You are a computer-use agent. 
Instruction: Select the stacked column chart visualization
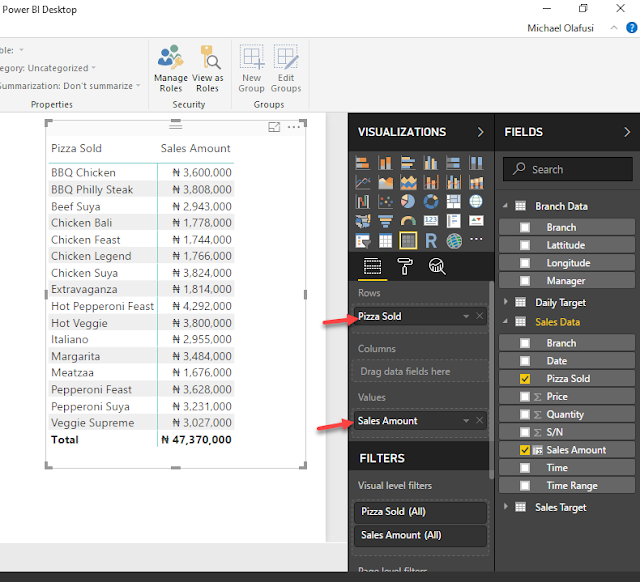tap(385, 163)
